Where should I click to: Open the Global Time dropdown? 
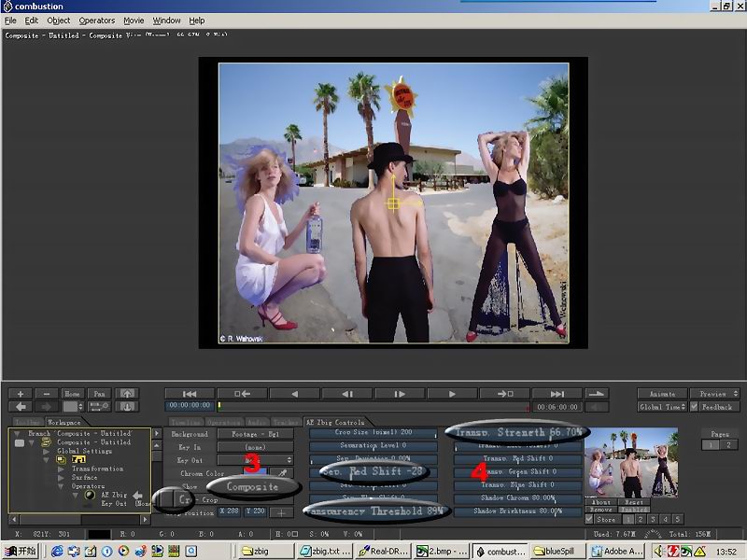point(662,407)
